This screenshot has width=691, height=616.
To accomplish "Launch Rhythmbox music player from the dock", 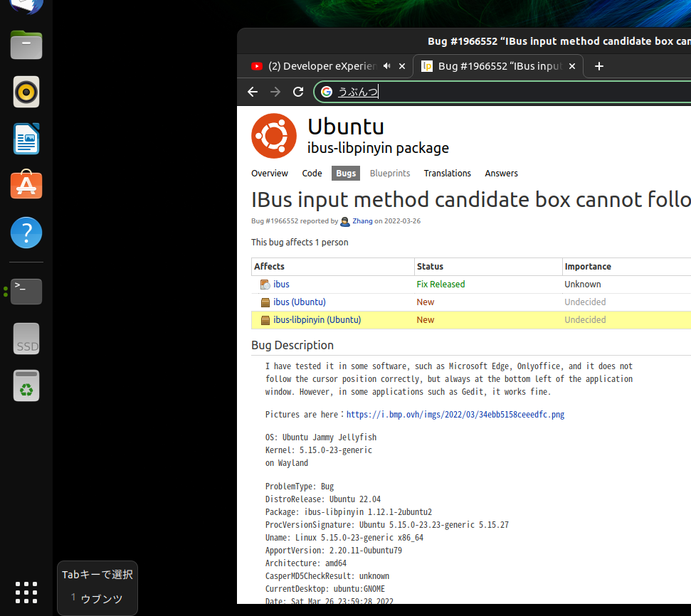I will (x=26, y=92).
